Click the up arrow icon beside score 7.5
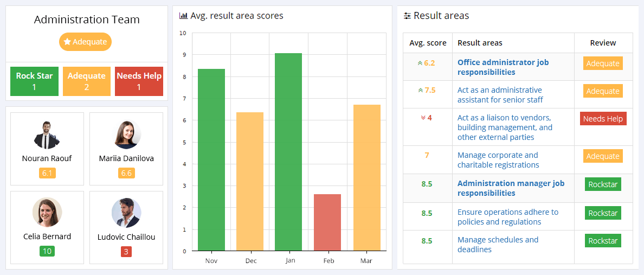 420,91
